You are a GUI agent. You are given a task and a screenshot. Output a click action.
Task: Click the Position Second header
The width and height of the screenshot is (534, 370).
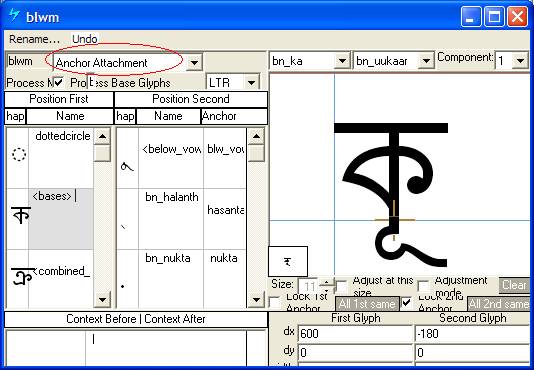click(191, 99)
